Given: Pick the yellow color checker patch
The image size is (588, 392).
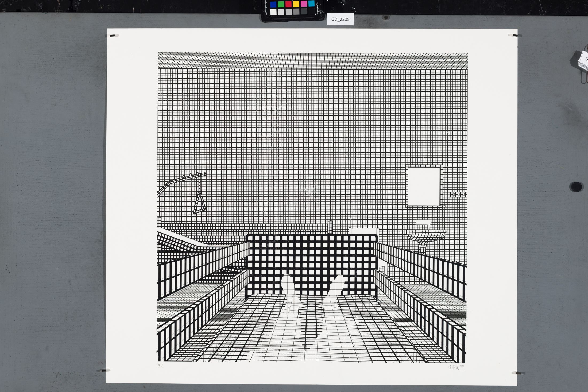Looking at the screenshot, I should (296, 4).
